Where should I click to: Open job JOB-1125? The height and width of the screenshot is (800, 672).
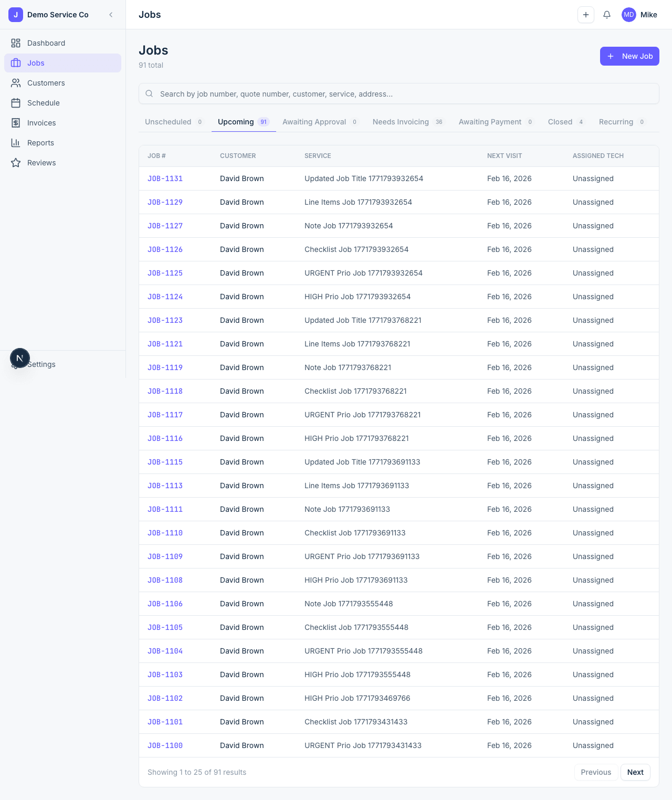(165, 273)
